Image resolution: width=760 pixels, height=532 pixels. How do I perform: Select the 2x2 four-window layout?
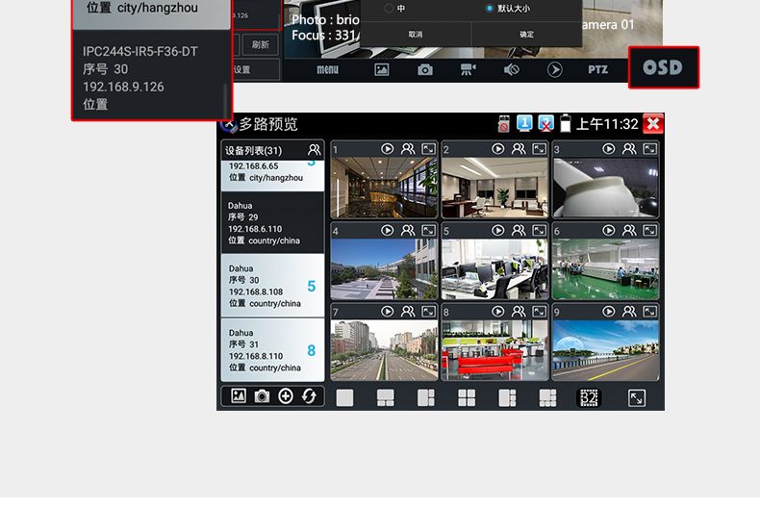point(467,397)
